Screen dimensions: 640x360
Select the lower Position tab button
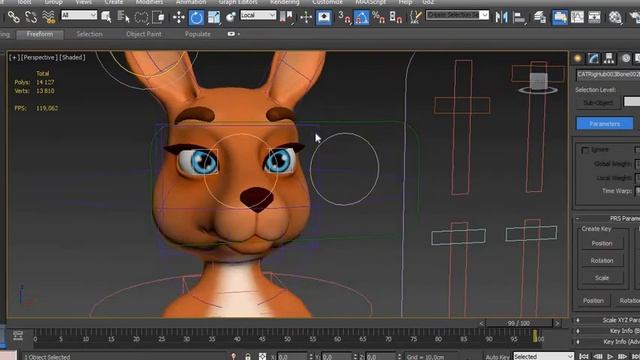pyautogui.click(x=593, y=301)
